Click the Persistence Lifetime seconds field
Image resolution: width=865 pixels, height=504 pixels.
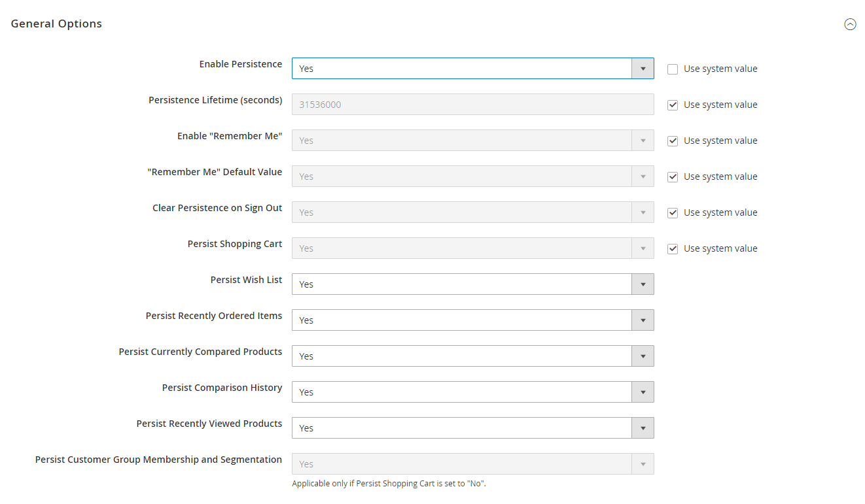(x=472, y=104)
